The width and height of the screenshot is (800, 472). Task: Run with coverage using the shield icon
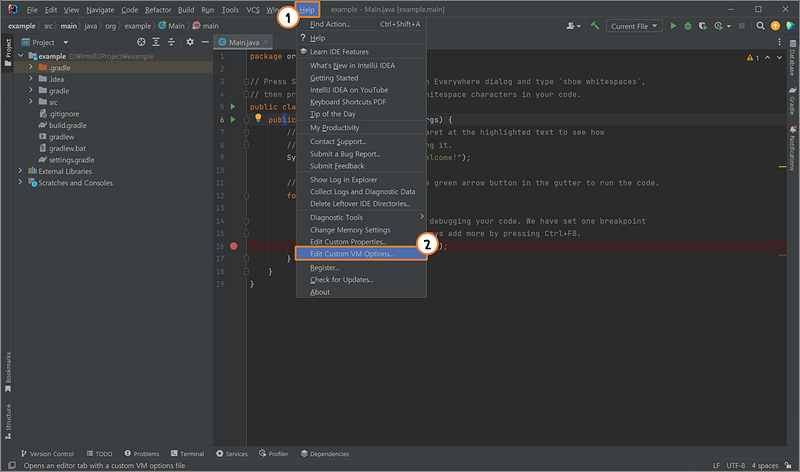[x=703, y=26]
